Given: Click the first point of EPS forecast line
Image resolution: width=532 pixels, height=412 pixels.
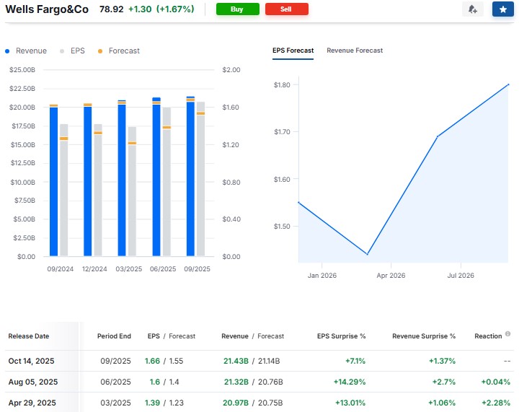Looking at the screenshot, I should point(299,203).
